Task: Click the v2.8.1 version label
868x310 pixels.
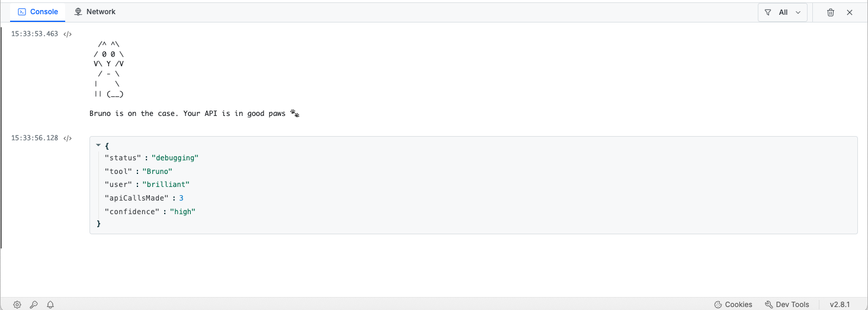Action: pyautogui.click(x=840, y=305)
